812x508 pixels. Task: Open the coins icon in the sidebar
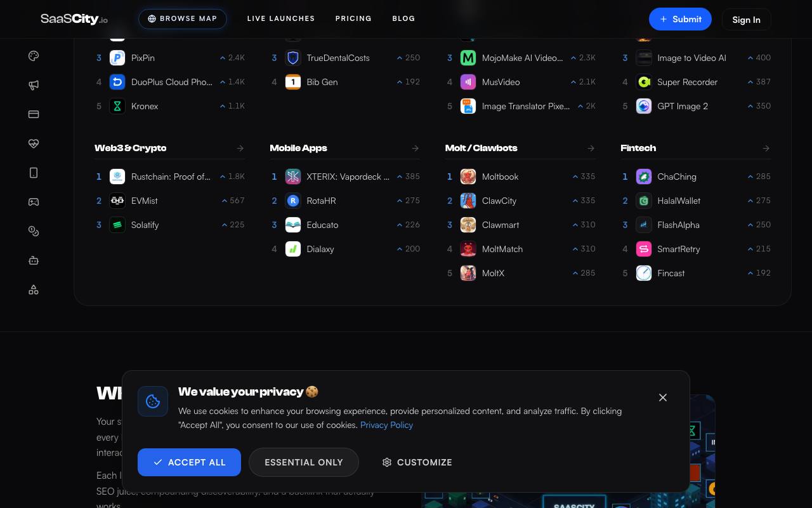click(34, 231)
